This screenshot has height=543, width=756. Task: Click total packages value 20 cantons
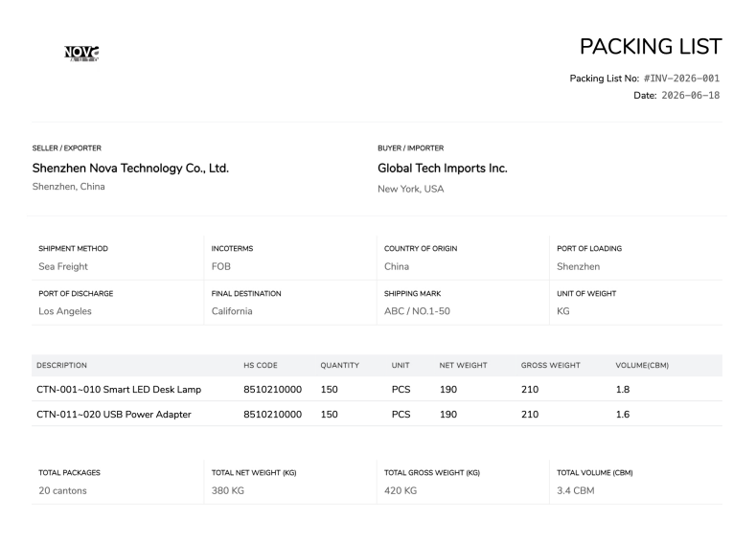coord(62,490)
